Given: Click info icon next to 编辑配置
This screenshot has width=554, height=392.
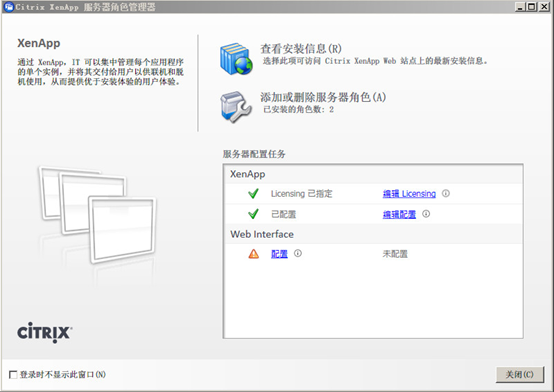Looking at the screenshot, I should click(426, 214).
